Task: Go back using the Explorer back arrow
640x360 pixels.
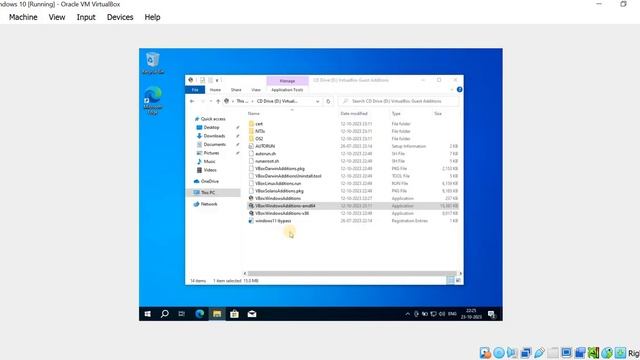Action: coord(192,101)
